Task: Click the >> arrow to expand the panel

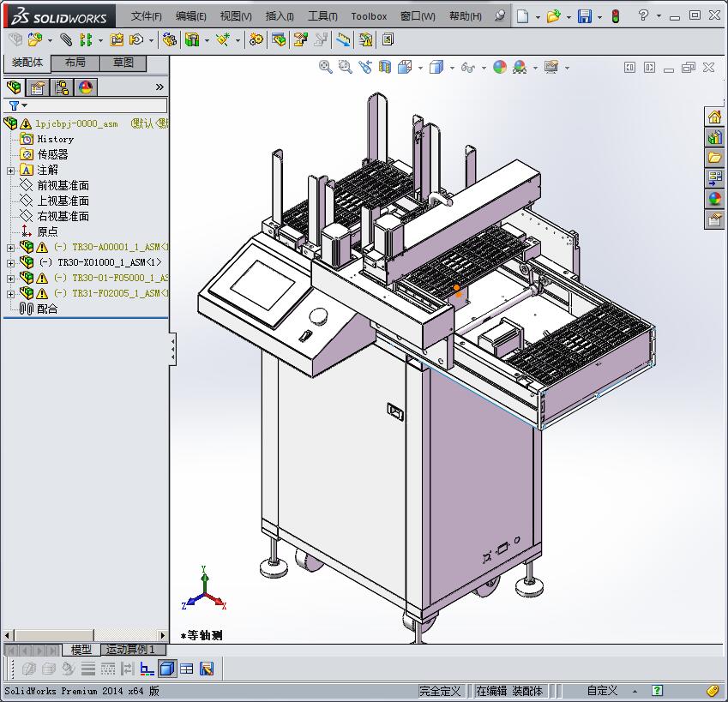Action: (160, 87)
